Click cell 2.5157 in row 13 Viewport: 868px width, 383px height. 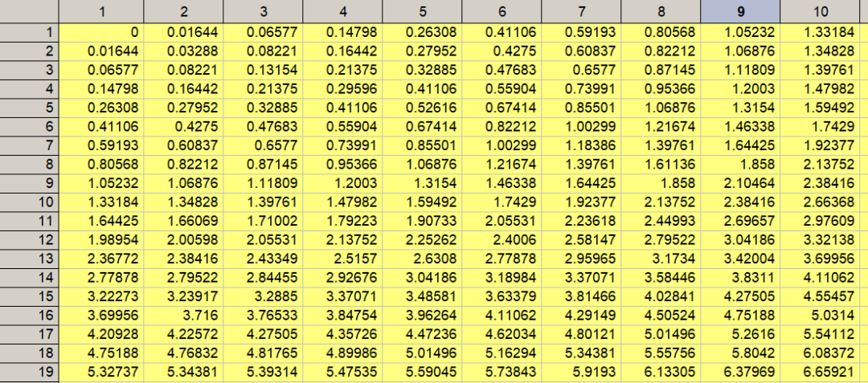click(342, 259)
